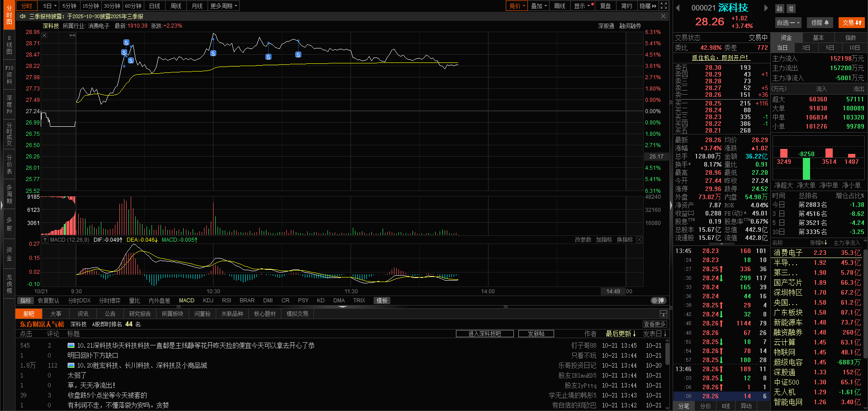Go to previous stock with left arrow
Image resolution: width=868 pixels, height=411 pixels.
pyautogui.click(x=678, y=8)
